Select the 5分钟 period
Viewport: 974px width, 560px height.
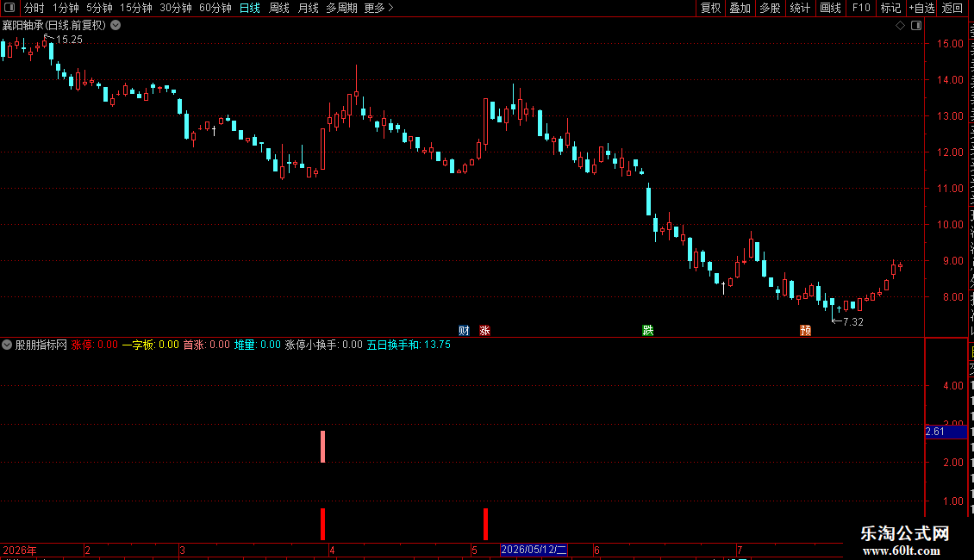click(x=99, y=8)
